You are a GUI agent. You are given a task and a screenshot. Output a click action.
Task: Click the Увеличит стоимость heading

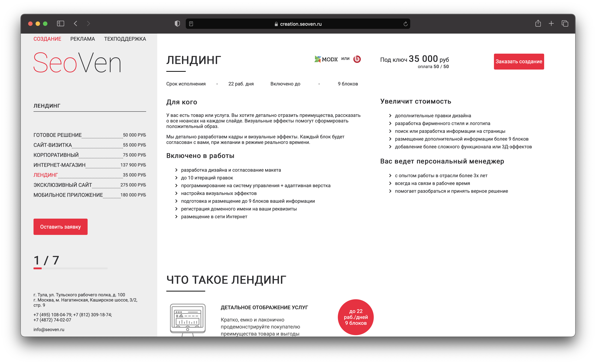click(416, 101)
